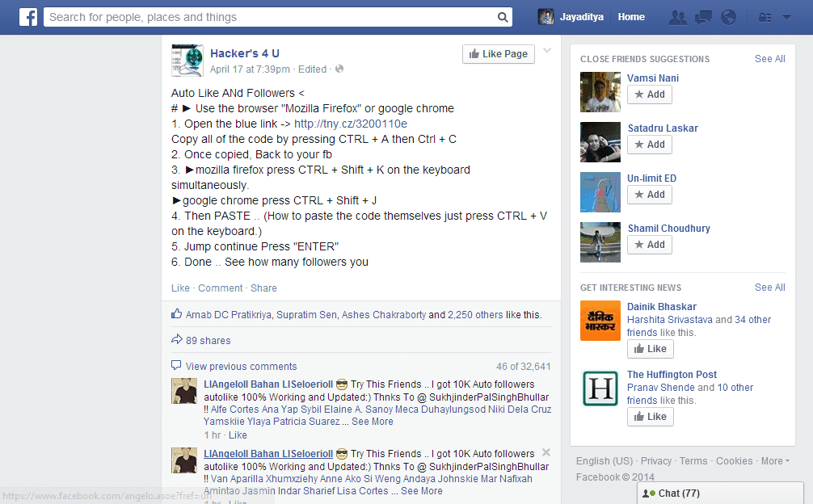Open Pranav Shende profile
This screenshot has height=504, width=813.
tap(661, 388)
